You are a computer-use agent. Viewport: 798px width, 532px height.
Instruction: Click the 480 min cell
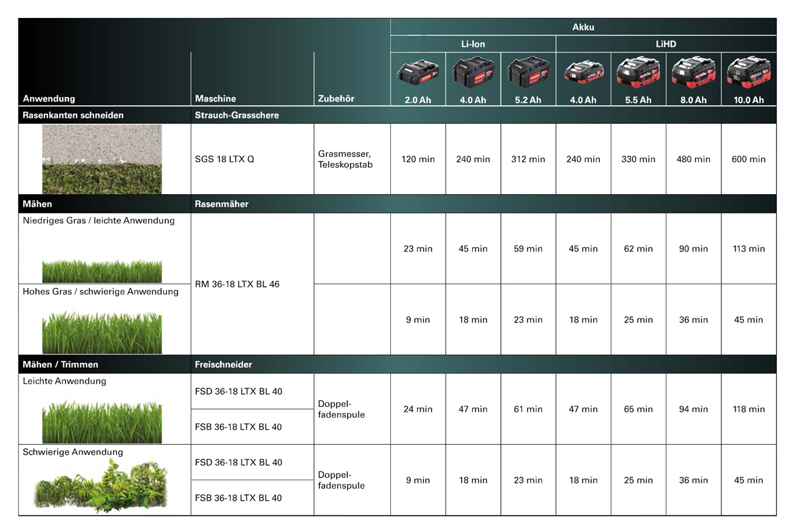[x=694, y=160]
